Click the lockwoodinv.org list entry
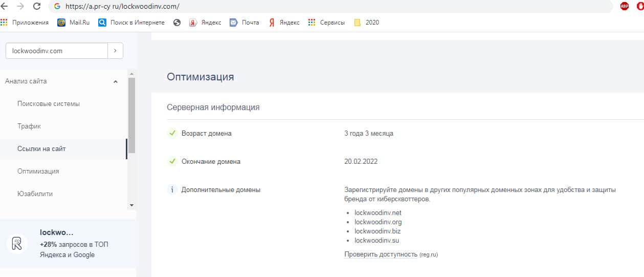 [378, 222]
